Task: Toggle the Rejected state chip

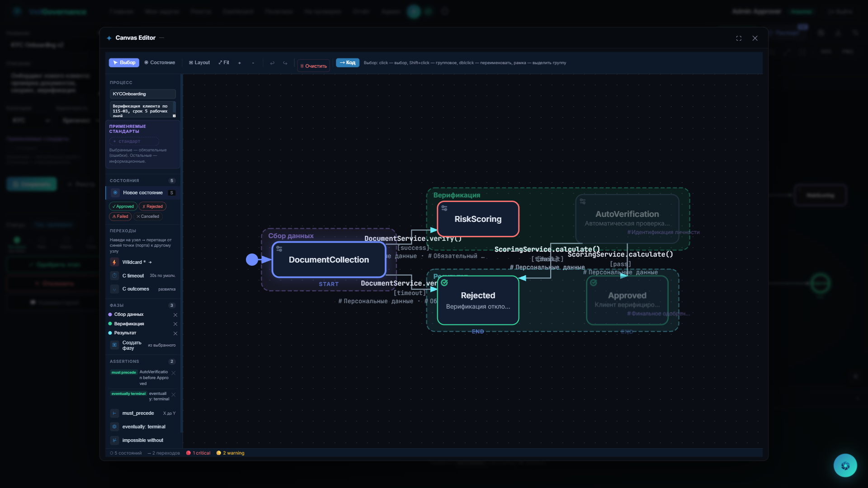Action: [x=152, y=206]
